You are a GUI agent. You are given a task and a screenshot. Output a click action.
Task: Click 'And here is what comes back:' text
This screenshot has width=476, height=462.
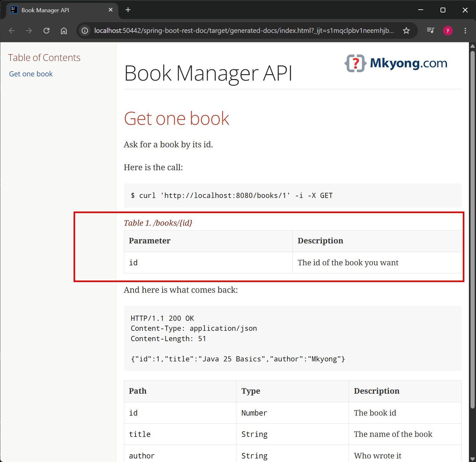click(181, 290)
